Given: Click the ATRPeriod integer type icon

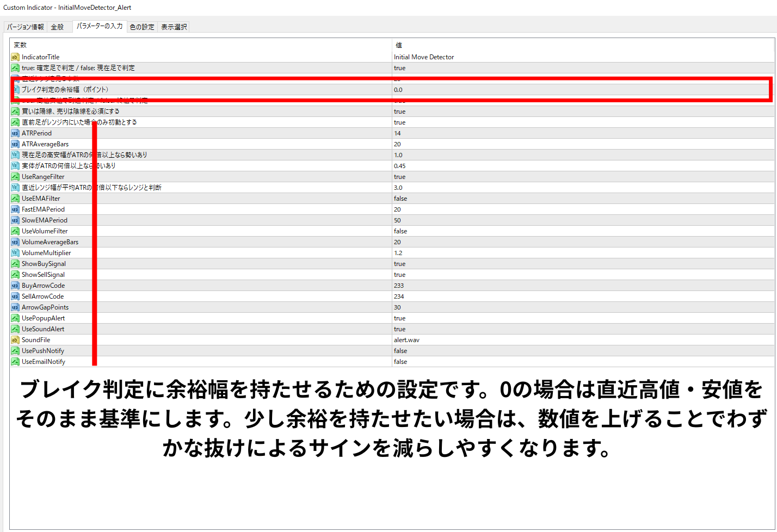Looking at the screenshot, I should pyautogui.click(x=15, y=133).
